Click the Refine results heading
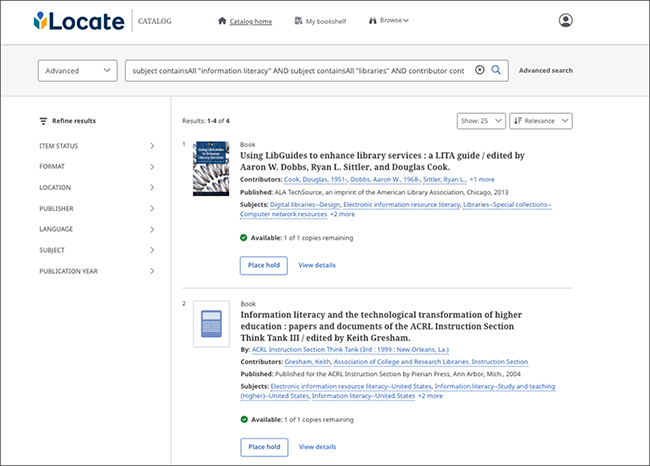The image size is (650, 466). (x=74, y=121)
